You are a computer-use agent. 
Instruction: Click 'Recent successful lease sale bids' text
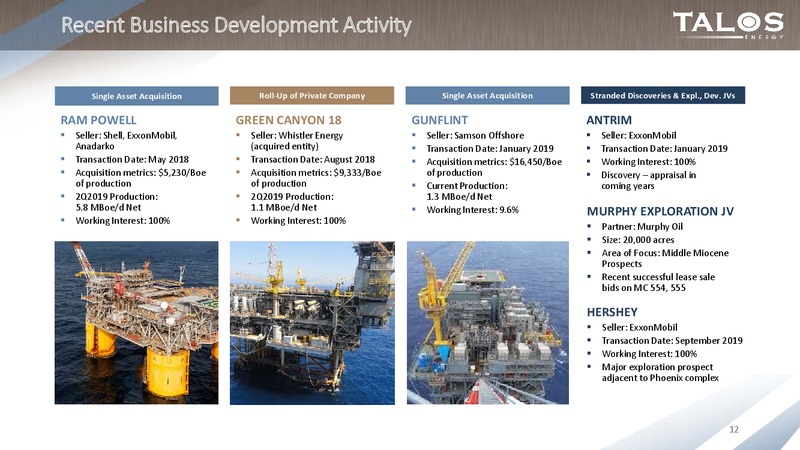(x=658, y=282)
